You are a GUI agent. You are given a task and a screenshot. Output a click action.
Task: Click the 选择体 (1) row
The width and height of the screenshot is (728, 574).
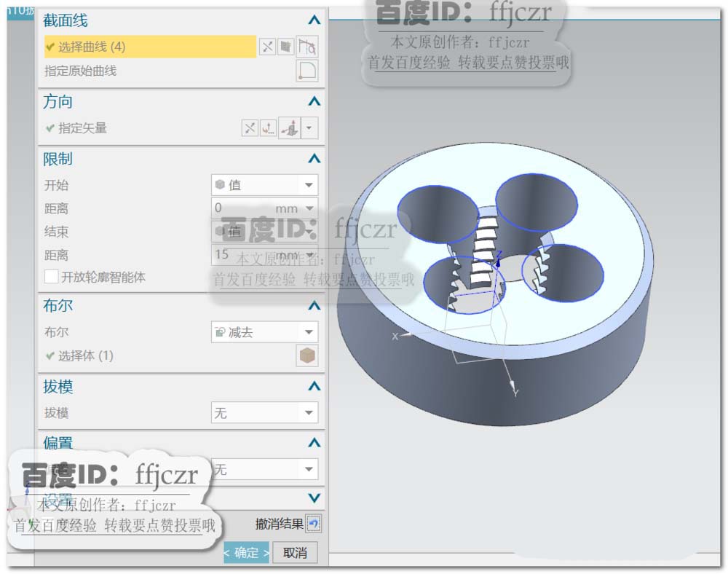pos(86,355)
